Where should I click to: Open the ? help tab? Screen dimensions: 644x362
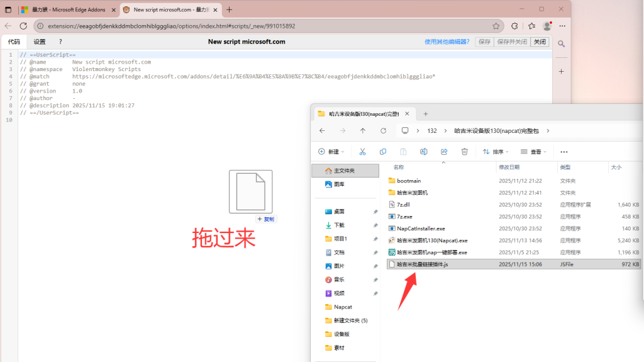60,42
